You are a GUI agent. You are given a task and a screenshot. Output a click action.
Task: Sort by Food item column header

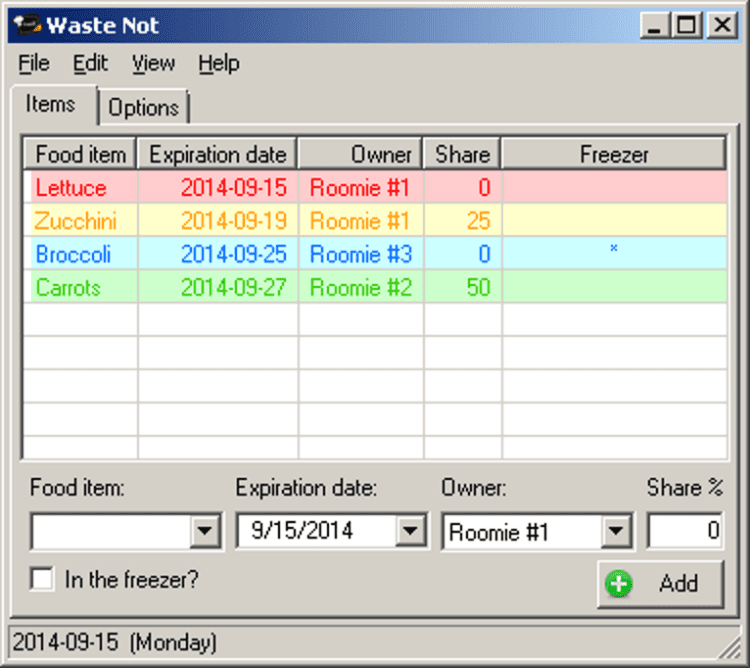pyautogui.click(x=80, y=154)
